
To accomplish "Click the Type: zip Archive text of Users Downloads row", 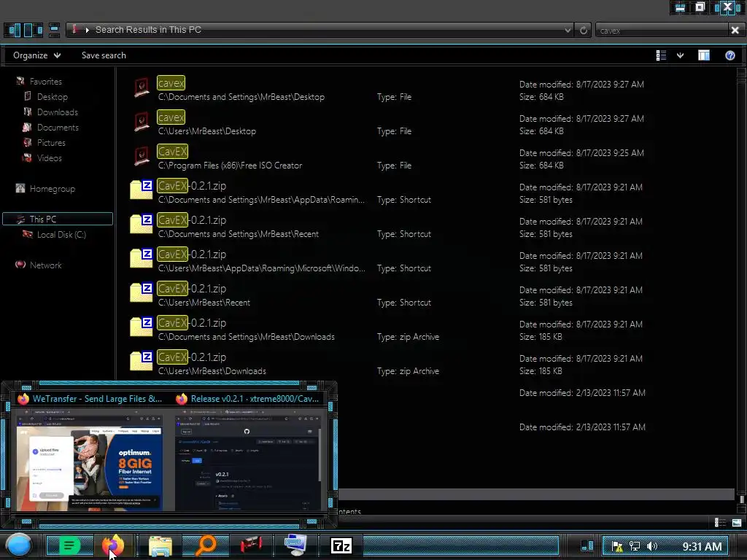I will click(x=408, y=371).
